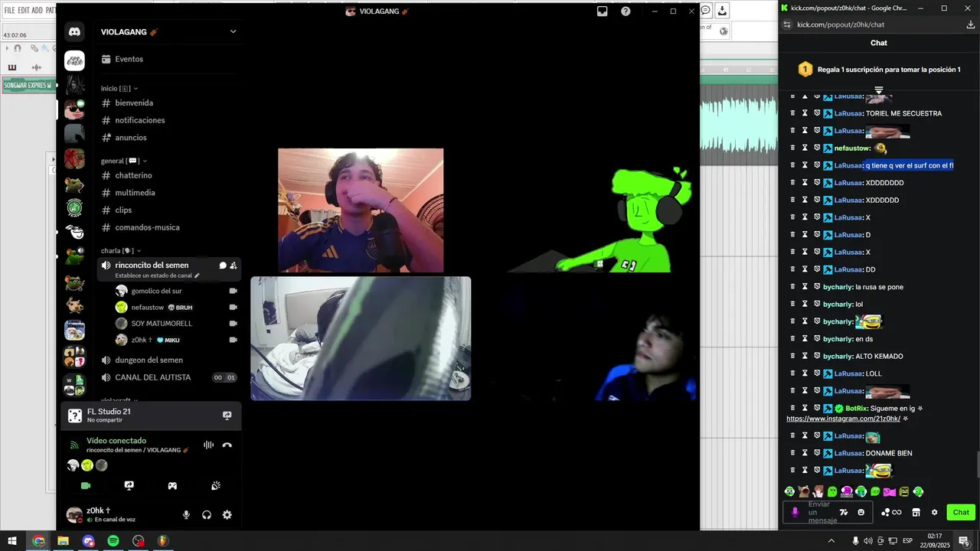Collapse the inicio category
Viewport: 980px width, 551px height.
tap(119, 89)
